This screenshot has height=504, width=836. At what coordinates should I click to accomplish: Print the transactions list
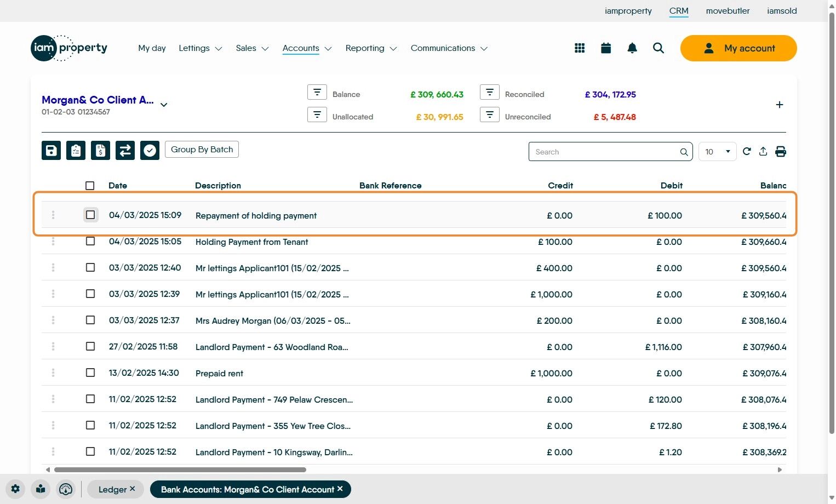[781, 152]
